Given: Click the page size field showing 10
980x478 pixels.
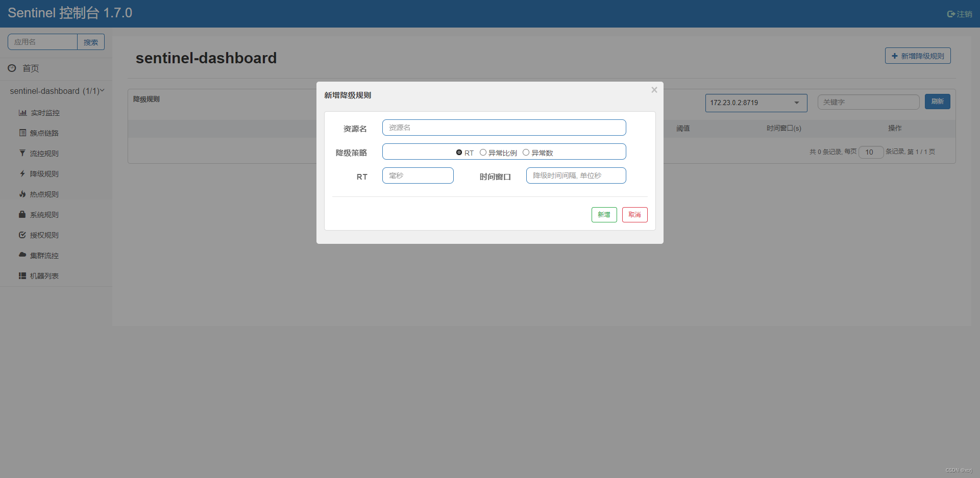Looking at the screenshot, I should point(871,152).
